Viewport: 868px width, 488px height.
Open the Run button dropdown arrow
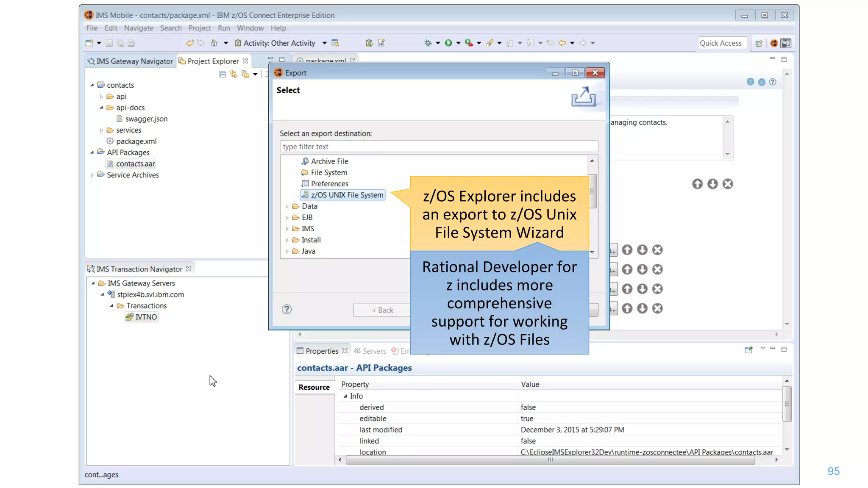[x=458, y=43]
